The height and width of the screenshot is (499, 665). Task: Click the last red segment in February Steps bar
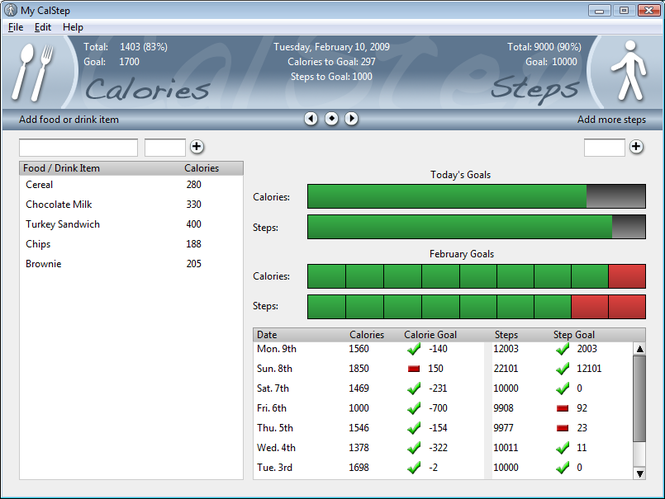pyautogui.click(x=627, y=307)
